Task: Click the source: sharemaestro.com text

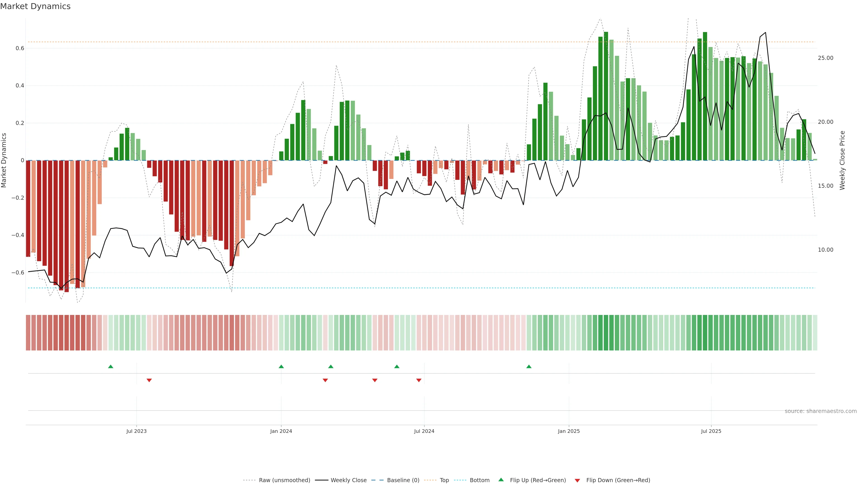Action: 821,411
